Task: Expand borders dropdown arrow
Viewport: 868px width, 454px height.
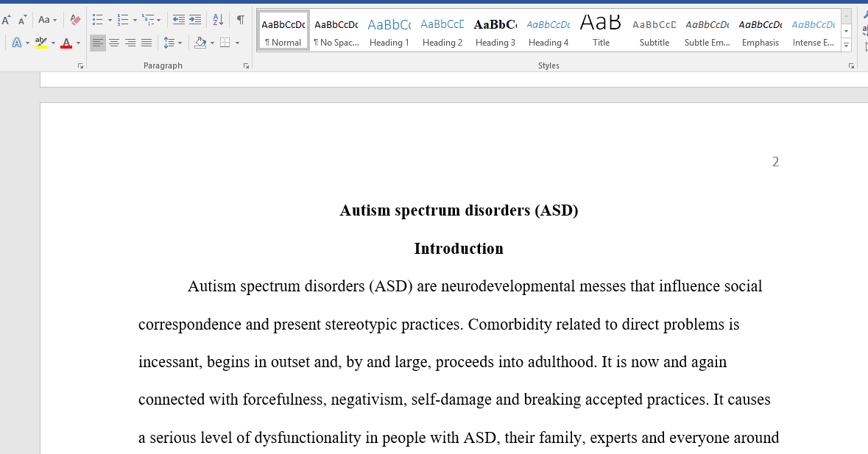Action: [238, 43]
